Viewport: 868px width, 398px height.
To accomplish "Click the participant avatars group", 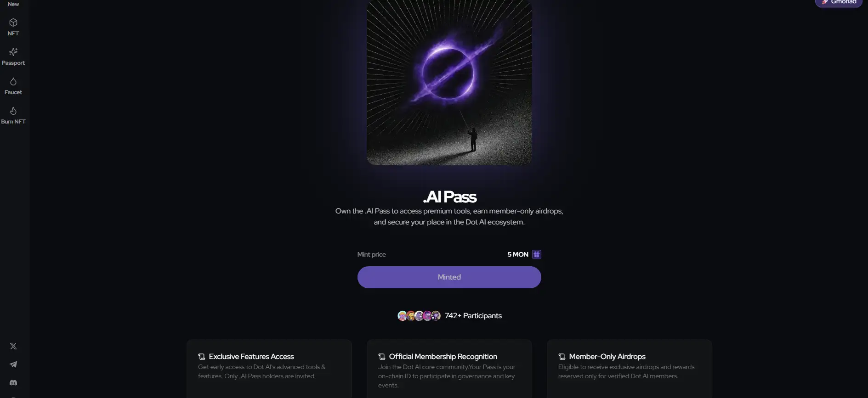I will (x=419, y=316).
